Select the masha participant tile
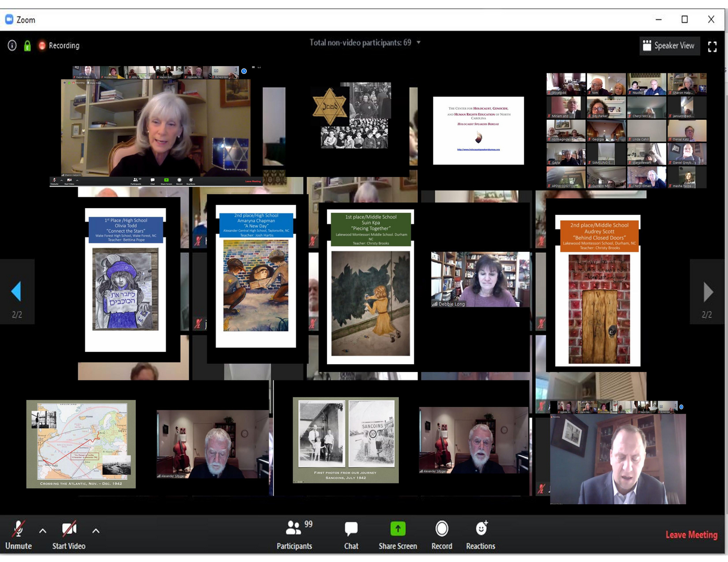This screenshot has height=562, width=728. (x=687, y=177)
